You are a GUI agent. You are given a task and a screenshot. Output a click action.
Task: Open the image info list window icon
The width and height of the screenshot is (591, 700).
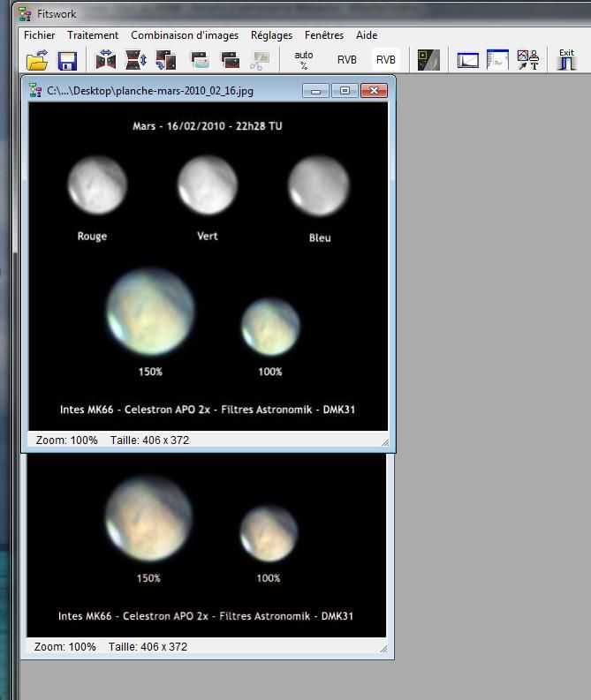coord(497,59)
